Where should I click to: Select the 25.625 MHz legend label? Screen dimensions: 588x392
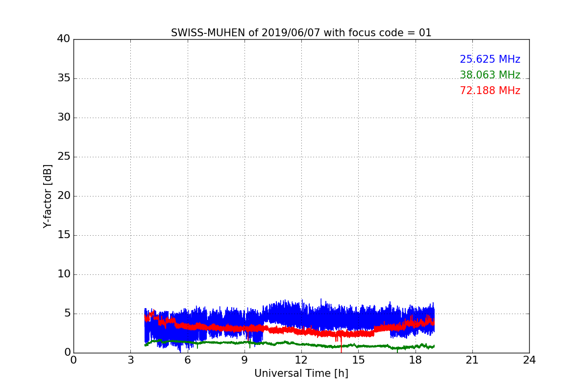[490, 59]
